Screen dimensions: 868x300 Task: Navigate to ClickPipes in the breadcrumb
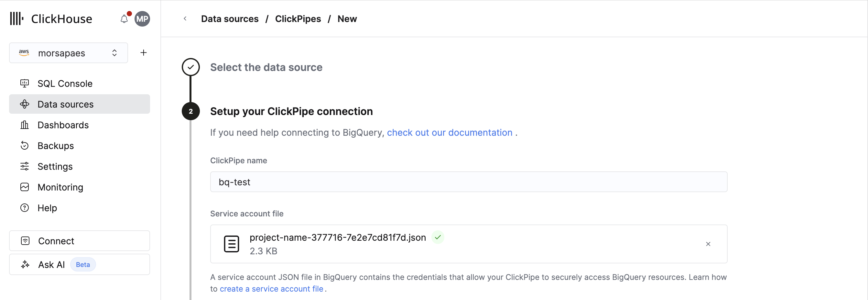(x=298, y=18)
